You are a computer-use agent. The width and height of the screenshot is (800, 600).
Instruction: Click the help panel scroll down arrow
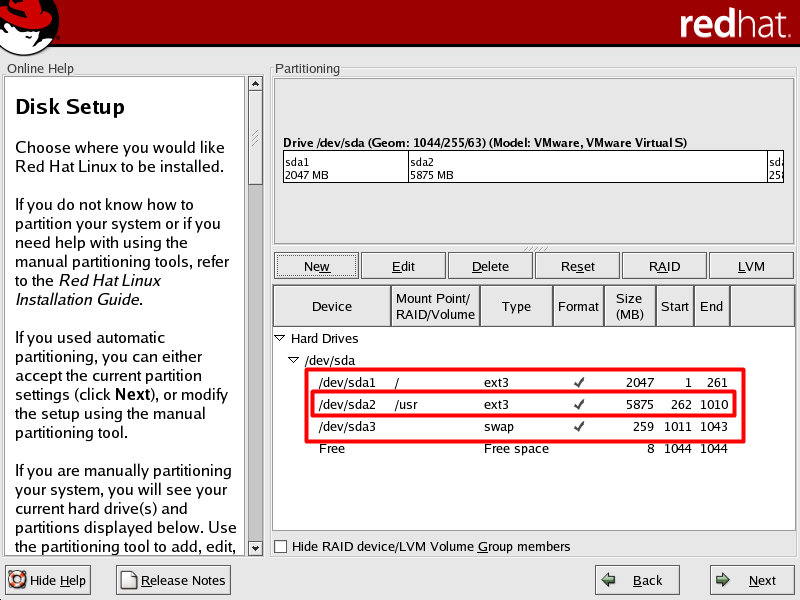(x=255, y=548)
